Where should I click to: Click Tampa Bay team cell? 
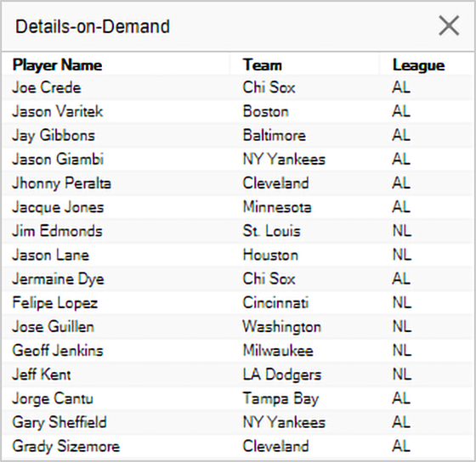tap(280, 398)
